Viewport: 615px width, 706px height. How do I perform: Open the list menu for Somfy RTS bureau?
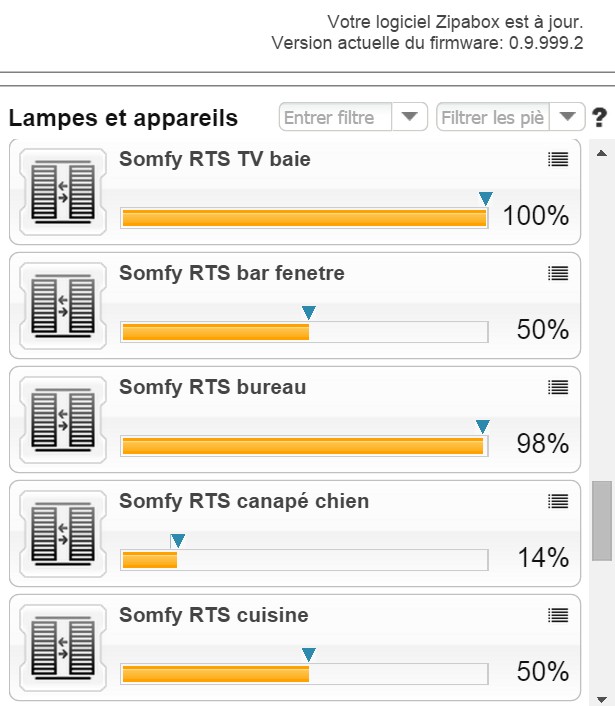click(x=558, y=387)
